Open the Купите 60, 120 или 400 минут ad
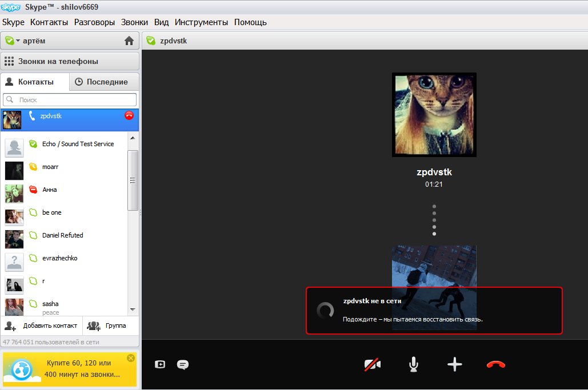 pos(70,369)
